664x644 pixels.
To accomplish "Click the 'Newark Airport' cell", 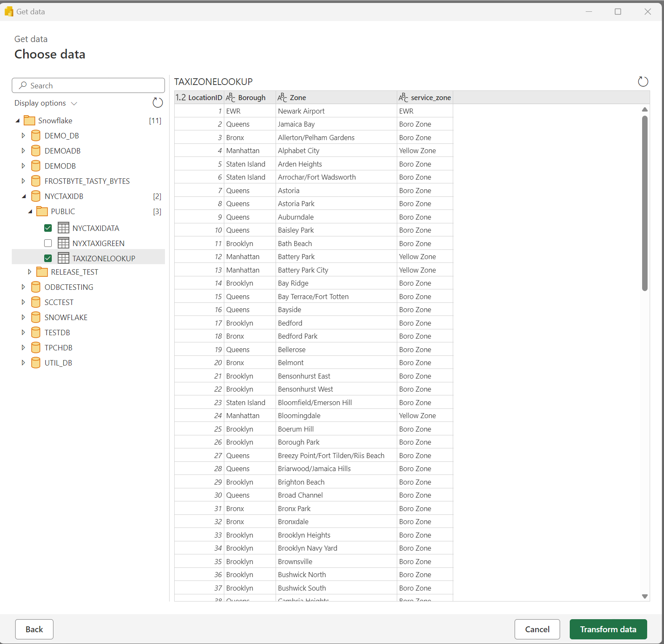I will [336, 111].
